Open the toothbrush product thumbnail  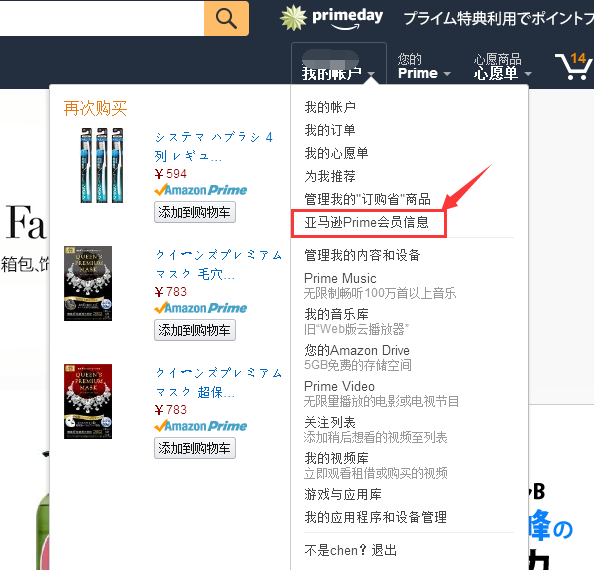(102, 165)
